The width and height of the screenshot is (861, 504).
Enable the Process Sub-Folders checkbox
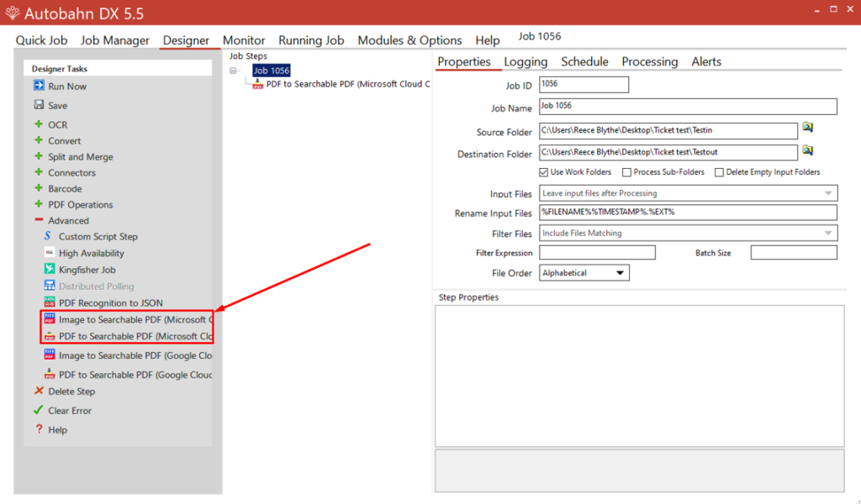[627, 172]
